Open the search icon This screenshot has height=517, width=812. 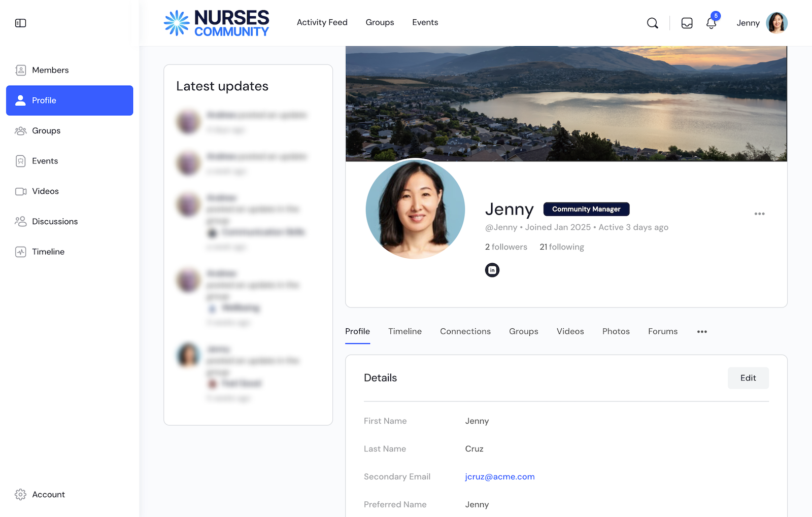point(653,23)
